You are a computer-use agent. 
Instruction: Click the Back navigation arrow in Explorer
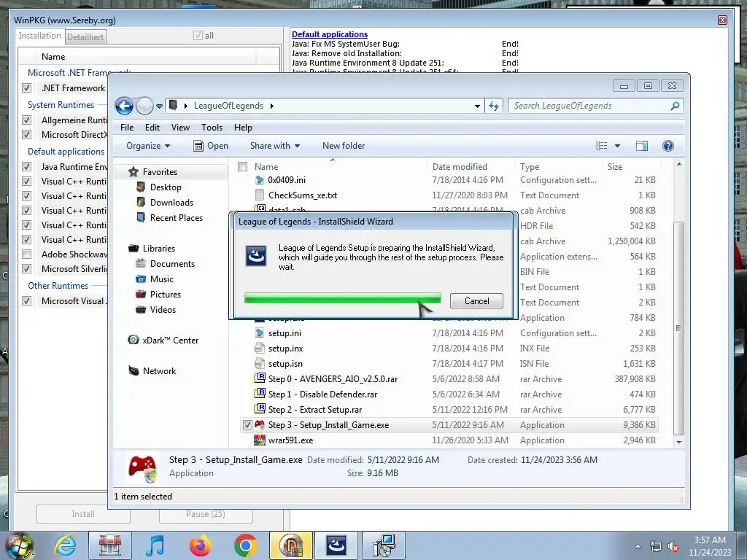pos(124,106)
